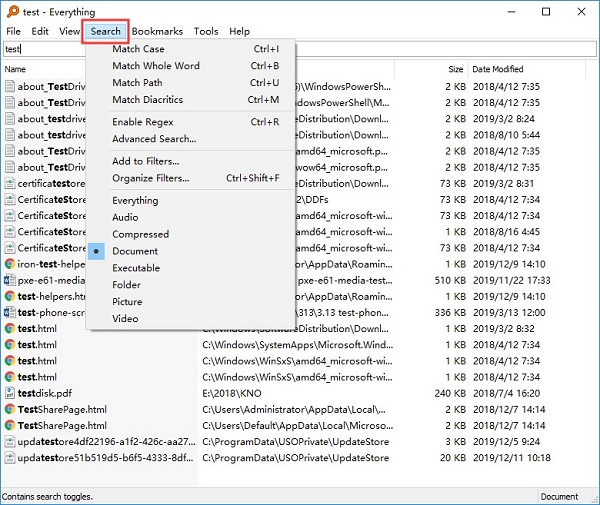Viewport: 600px width, 505px height.
Task: Select the Audio filter
Action: coord(191,217)
